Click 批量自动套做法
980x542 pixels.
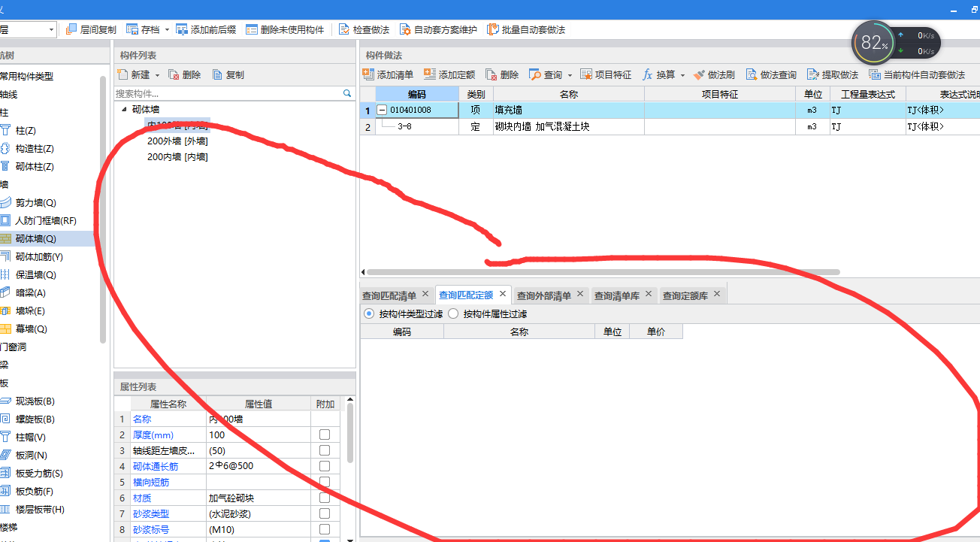pos(526,29)
